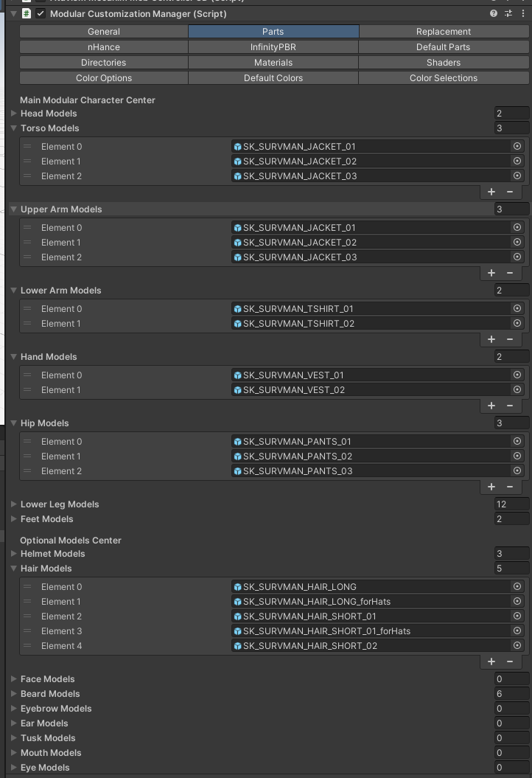Open component help reference icon
Screen dimensions: 532x778
tap(494, 13)
